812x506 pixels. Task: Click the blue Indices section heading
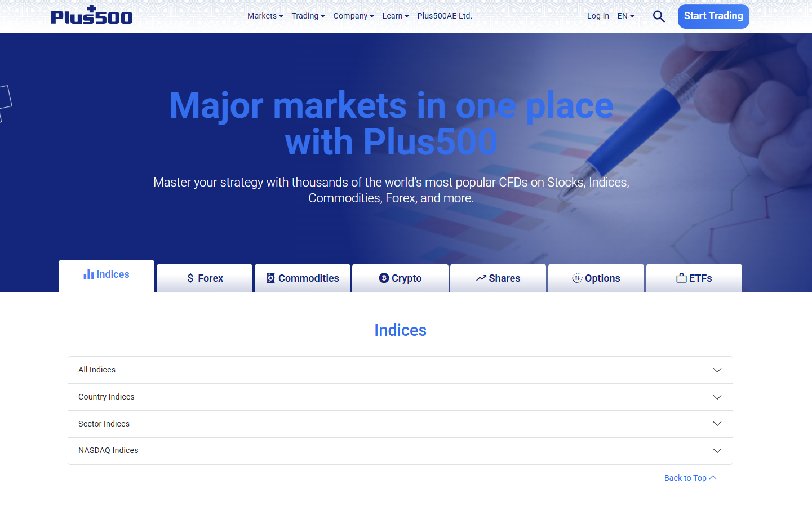coord(400,330)
